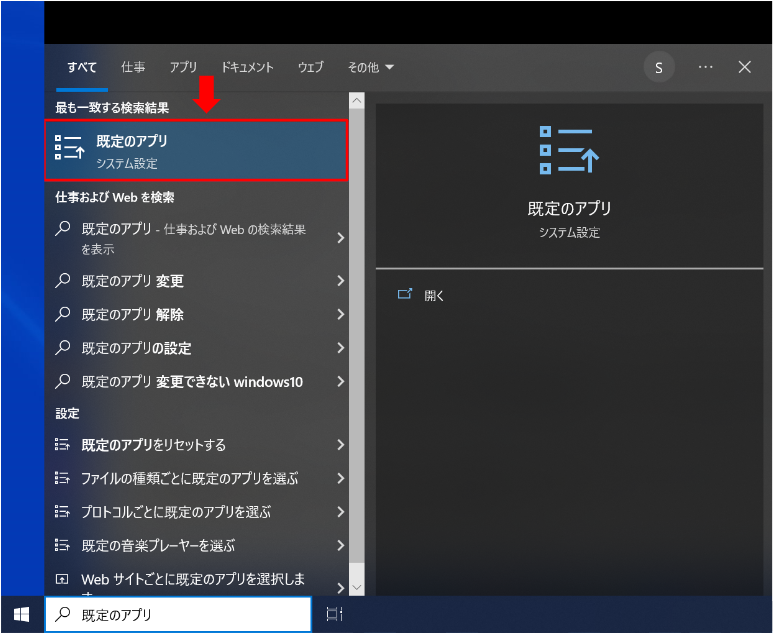Switch to the ドキュメント tab
Screen dimensions: 773x636
click(x=247, y=67)
